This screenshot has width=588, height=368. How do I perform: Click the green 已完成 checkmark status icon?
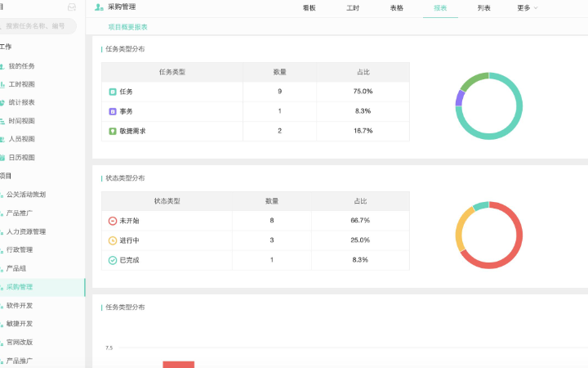tap(113, 260)
